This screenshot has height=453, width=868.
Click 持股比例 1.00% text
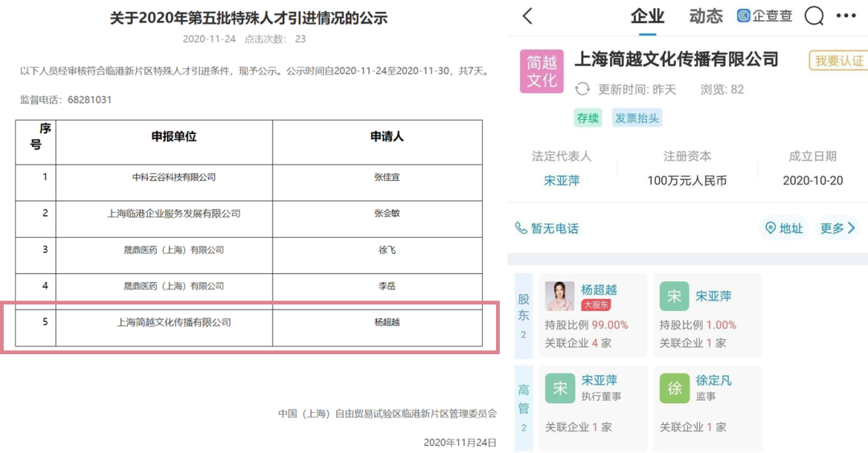click(698, 324)
